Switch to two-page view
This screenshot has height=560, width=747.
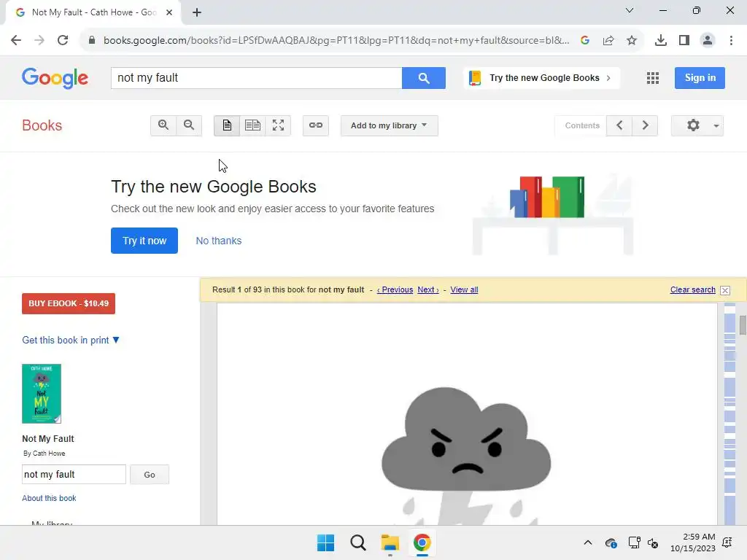[x=252, y=125]
